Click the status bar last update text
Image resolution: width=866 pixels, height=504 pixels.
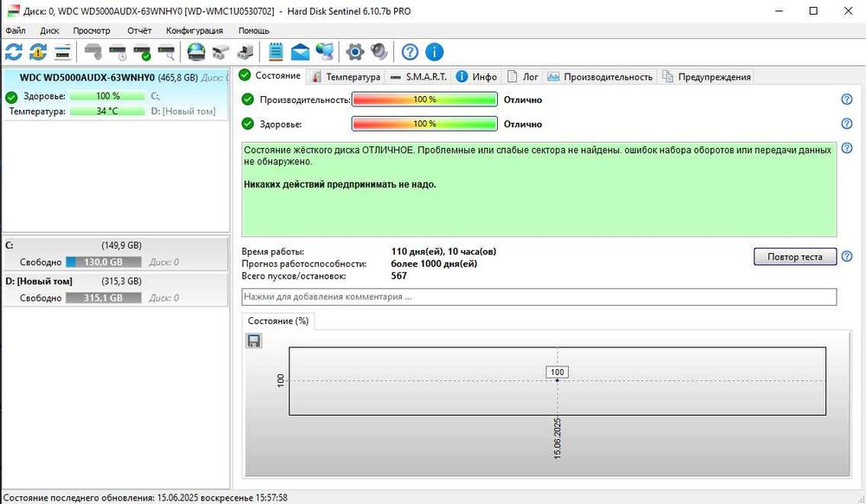(145, 497)
